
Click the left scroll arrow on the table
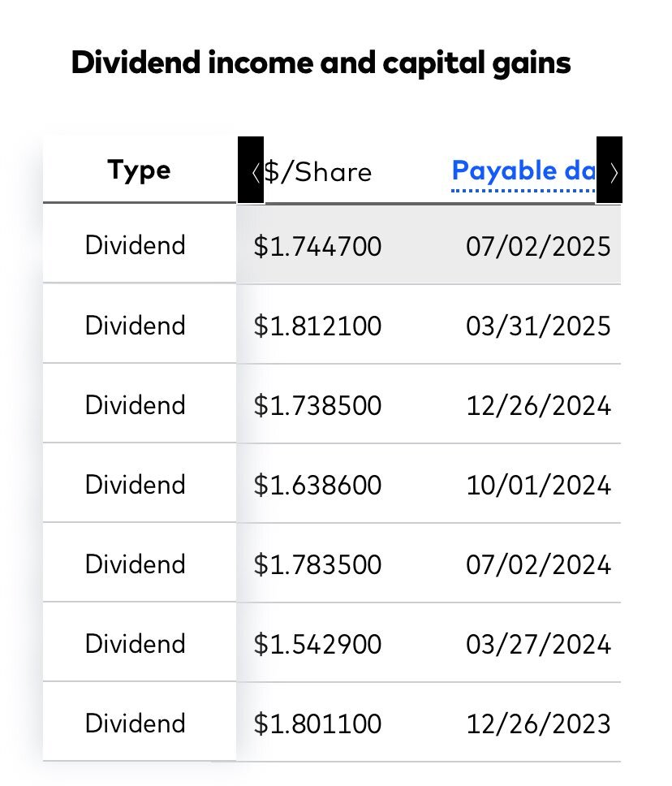pyautogui.click(x=251, y=170)
